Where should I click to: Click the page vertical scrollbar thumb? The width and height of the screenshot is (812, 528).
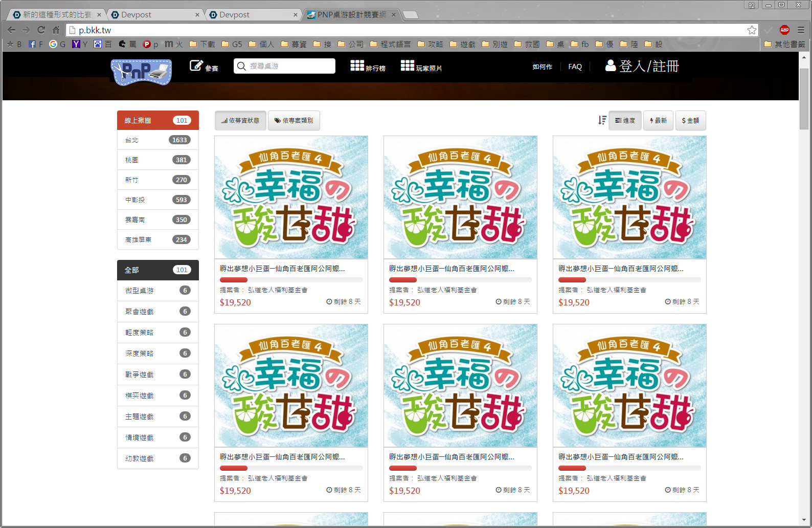804,98
